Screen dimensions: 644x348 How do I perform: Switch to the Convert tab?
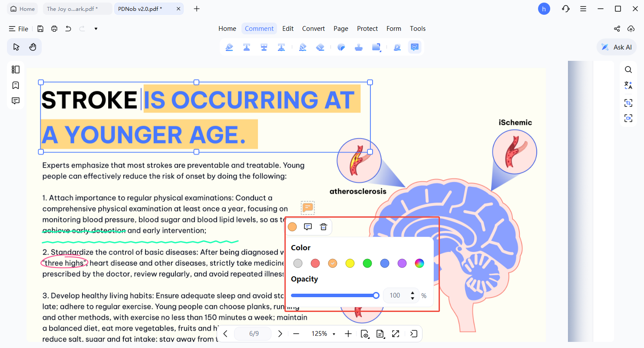(314, 29)
